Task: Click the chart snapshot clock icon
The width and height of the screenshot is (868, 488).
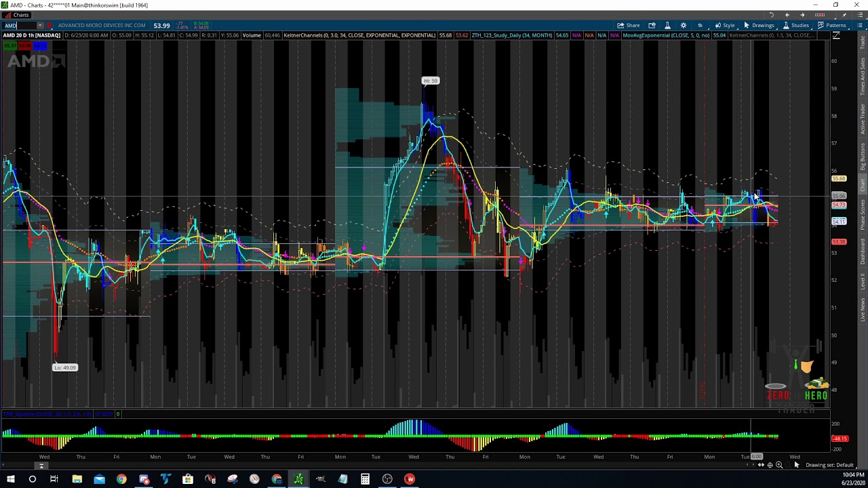Action: click(652, 26)
